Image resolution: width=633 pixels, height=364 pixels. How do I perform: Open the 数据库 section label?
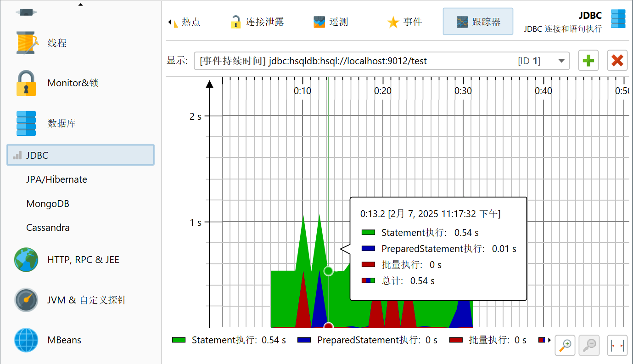point(62,123)
